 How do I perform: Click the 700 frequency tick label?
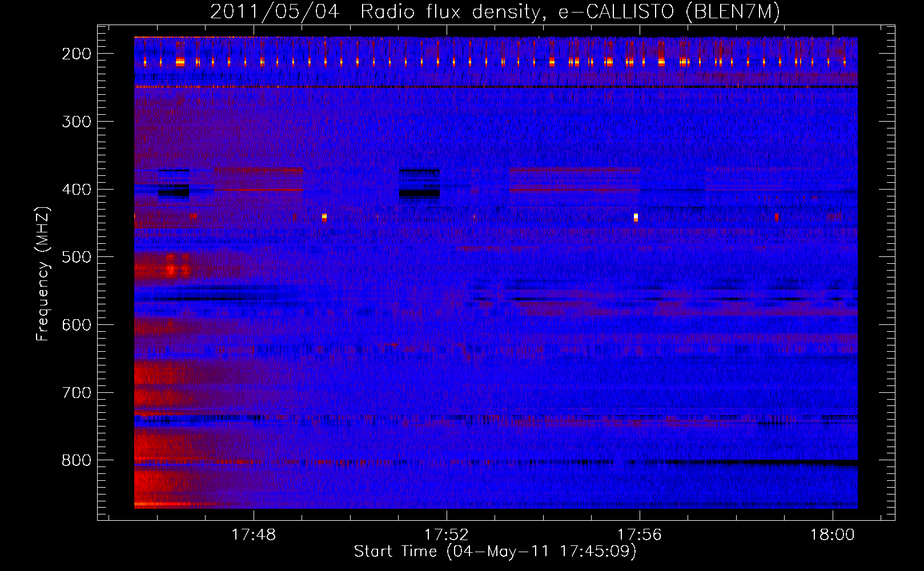tap(77, 393)
